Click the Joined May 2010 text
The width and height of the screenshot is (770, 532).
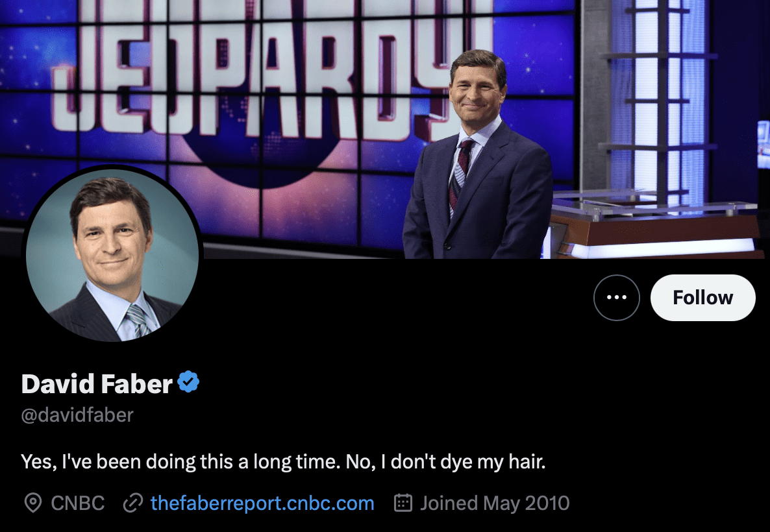[x=495, y=503]
